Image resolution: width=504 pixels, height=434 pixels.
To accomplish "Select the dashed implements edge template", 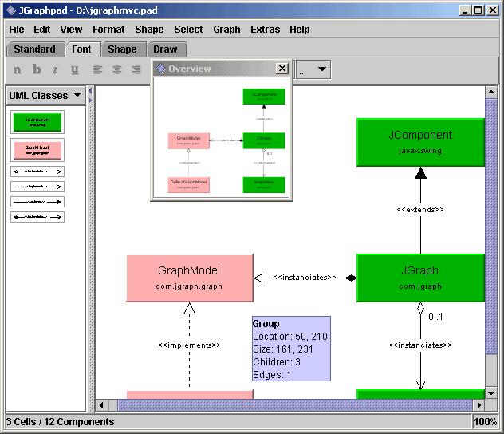I will click(37, 187).
